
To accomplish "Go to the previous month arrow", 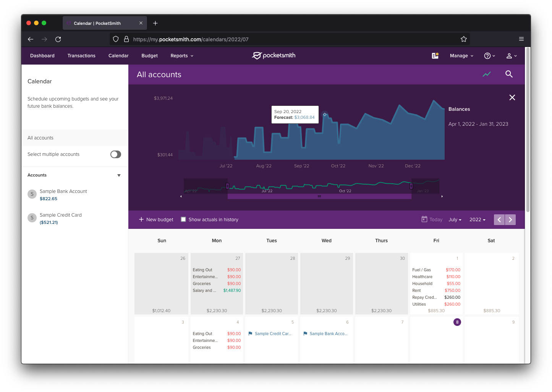I will (x=499, y=220).
